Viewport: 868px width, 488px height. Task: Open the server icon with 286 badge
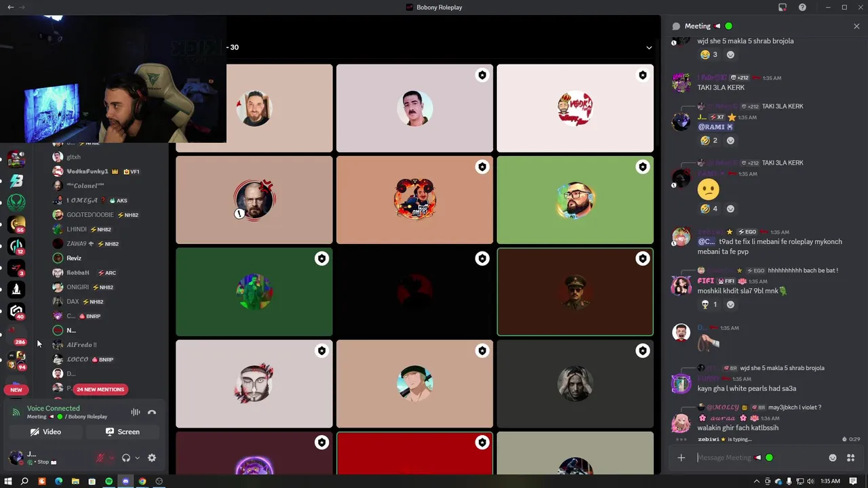click(x=16, y=334)
